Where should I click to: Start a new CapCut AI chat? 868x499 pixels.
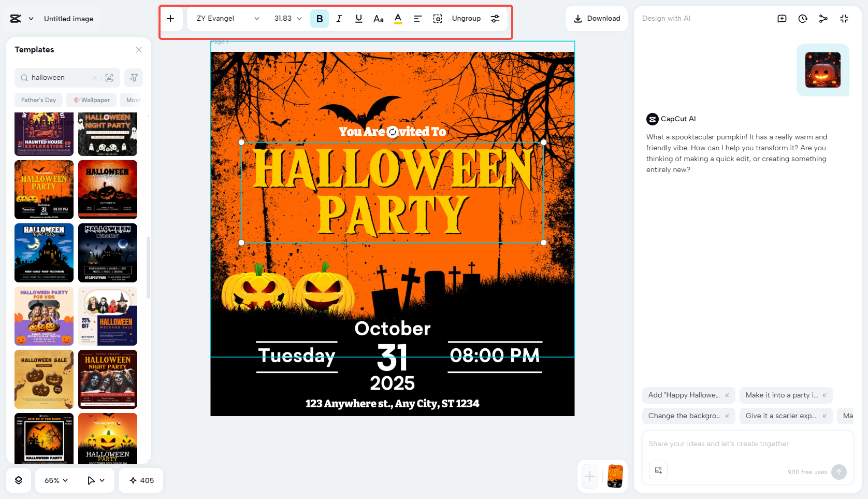coord(782,18)
